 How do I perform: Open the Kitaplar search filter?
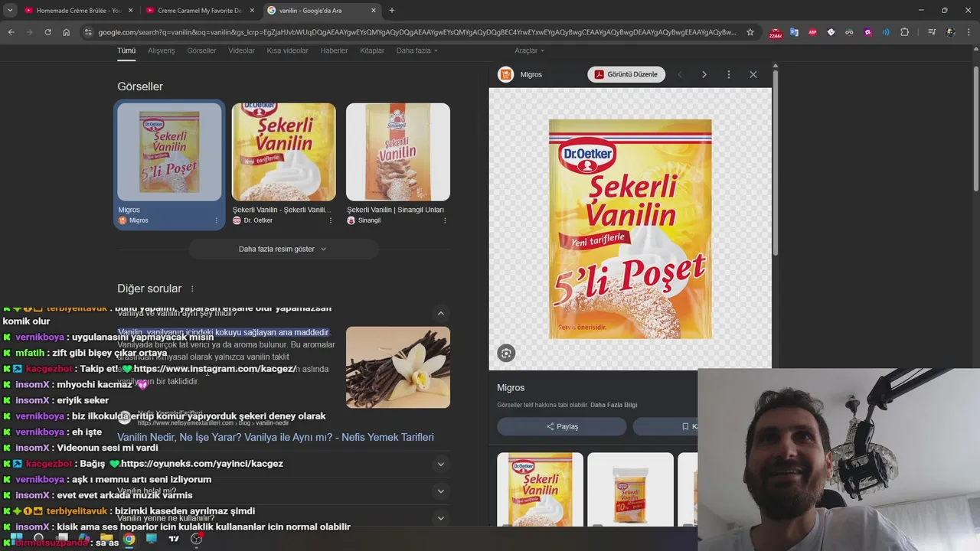coord(372,51)
